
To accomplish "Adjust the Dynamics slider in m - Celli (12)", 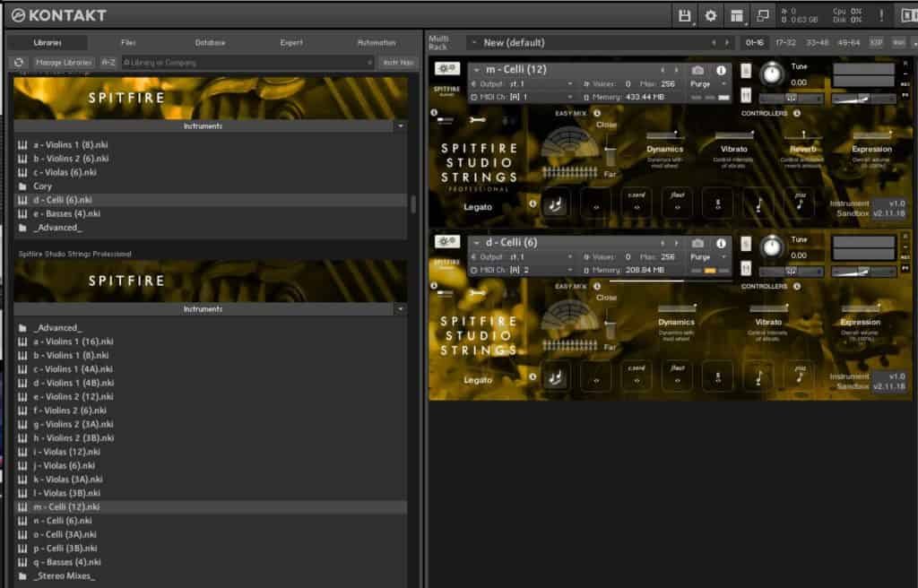I will tap(663, 135).
